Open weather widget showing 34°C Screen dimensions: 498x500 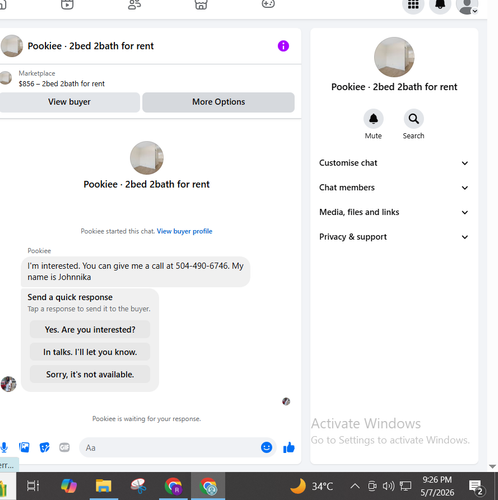312,486
